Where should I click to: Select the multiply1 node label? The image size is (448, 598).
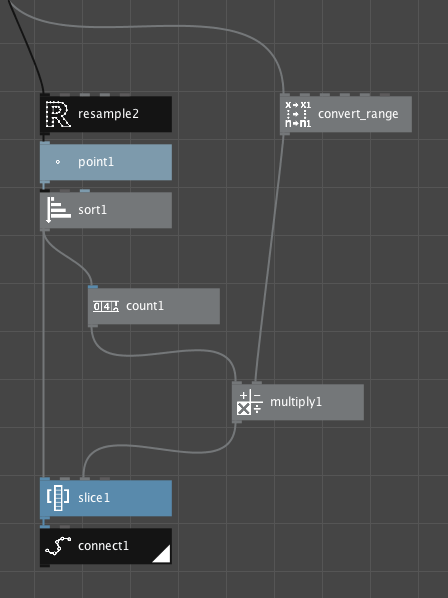tap(296, 402)
